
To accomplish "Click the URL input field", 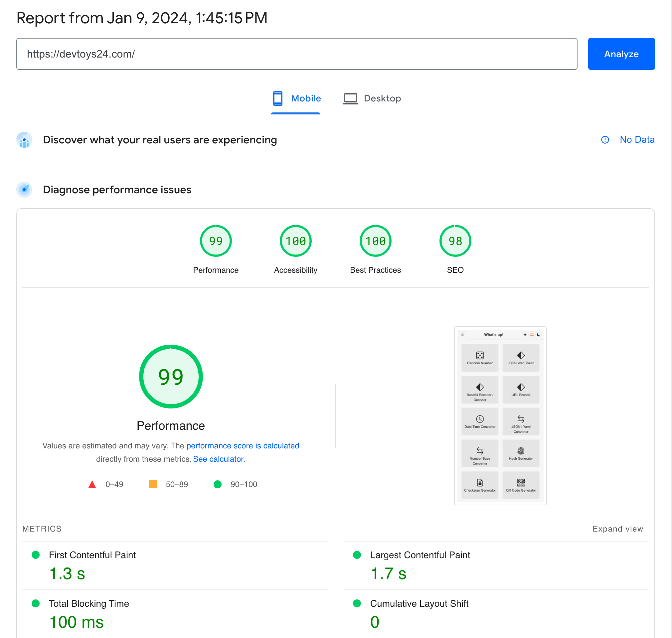I will tap(296, 54).
